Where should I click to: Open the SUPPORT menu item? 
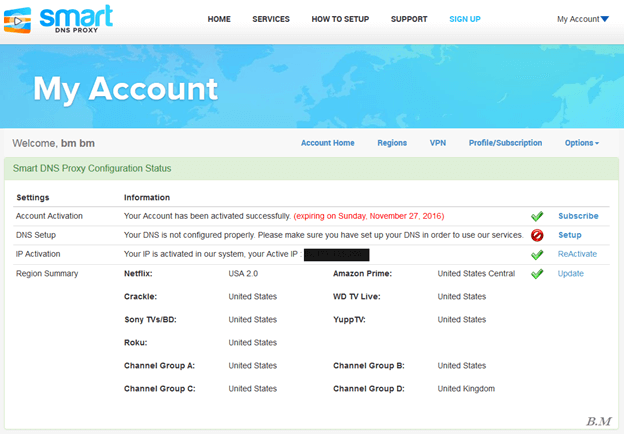pos(409,19)
